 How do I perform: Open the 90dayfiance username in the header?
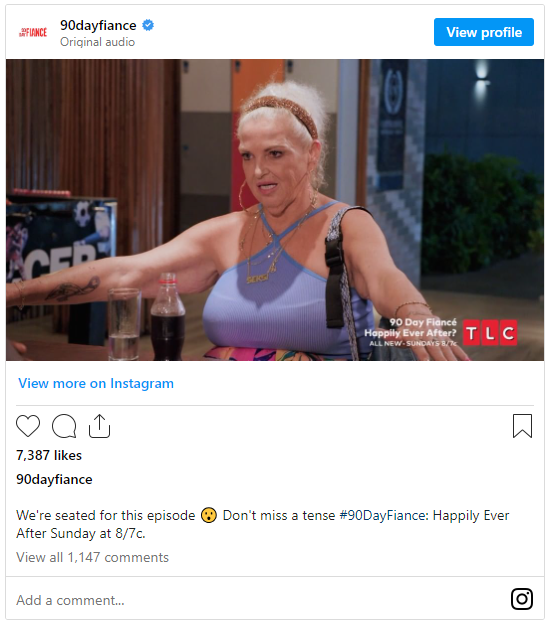tap(98, 25)
